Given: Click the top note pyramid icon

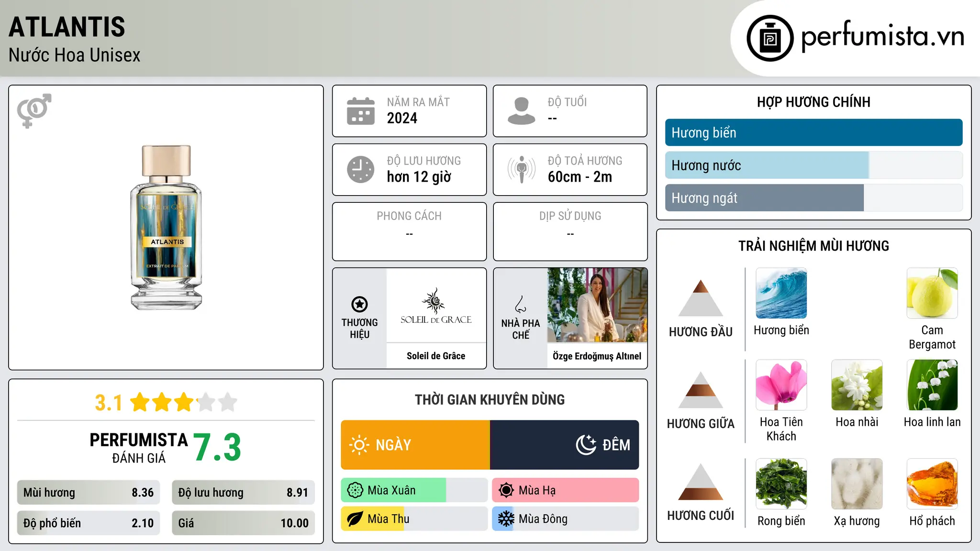Looking at the screenshot, I should [x=701, y=298].
